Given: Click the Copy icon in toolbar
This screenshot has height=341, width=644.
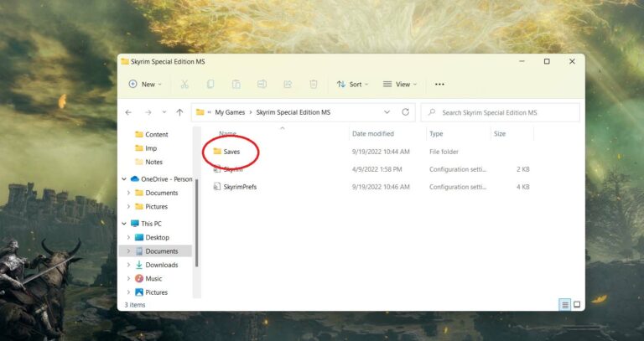Looking at the screenshot, I should 210,84.
